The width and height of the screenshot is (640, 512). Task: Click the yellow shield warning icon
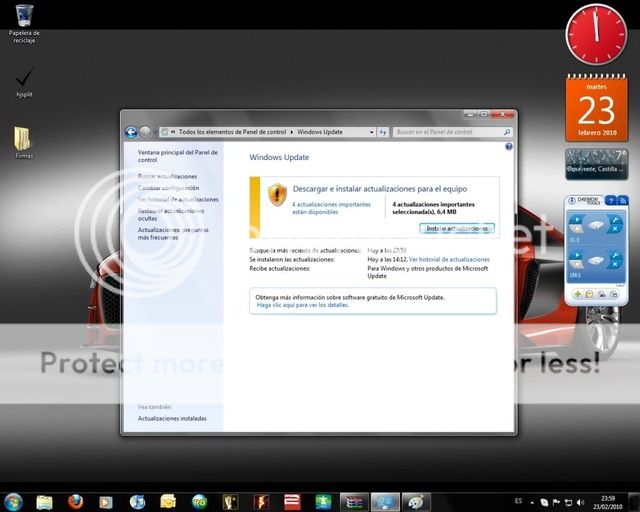[277, 194]
